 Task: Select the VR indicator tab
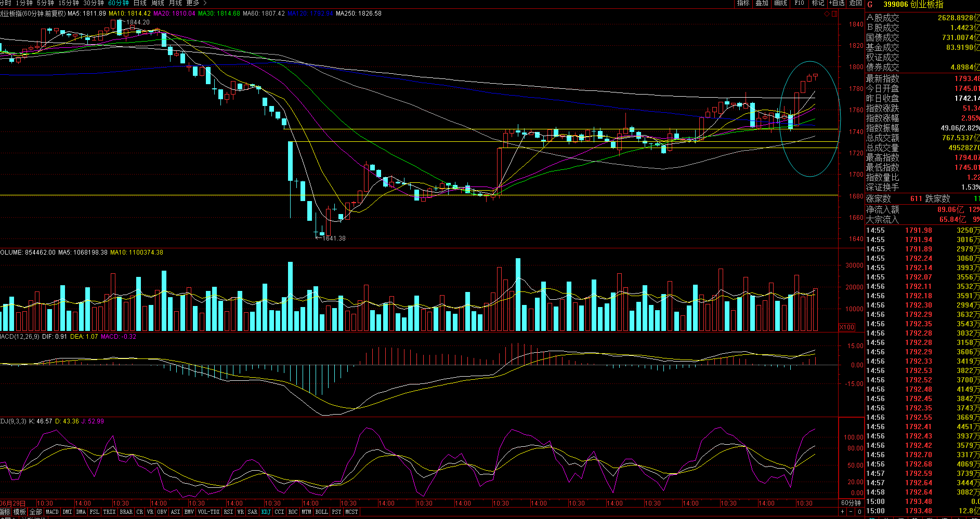[x=150, y=512]
